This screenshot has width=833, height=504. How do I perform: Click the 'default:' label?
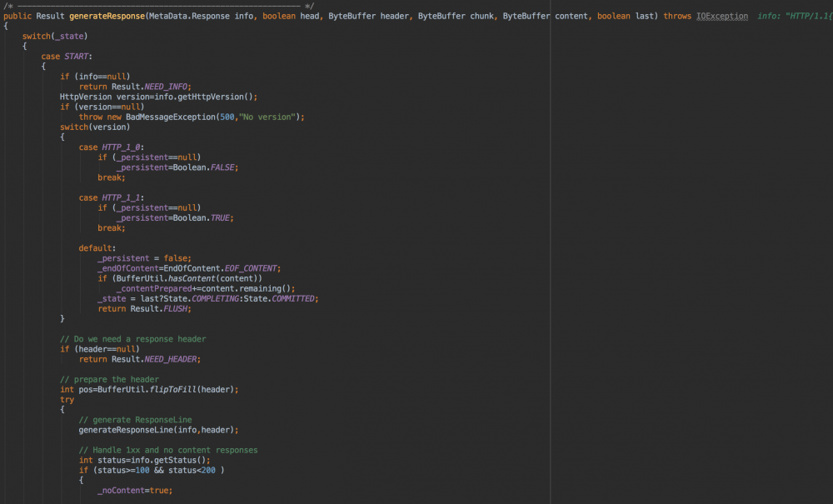97,248
